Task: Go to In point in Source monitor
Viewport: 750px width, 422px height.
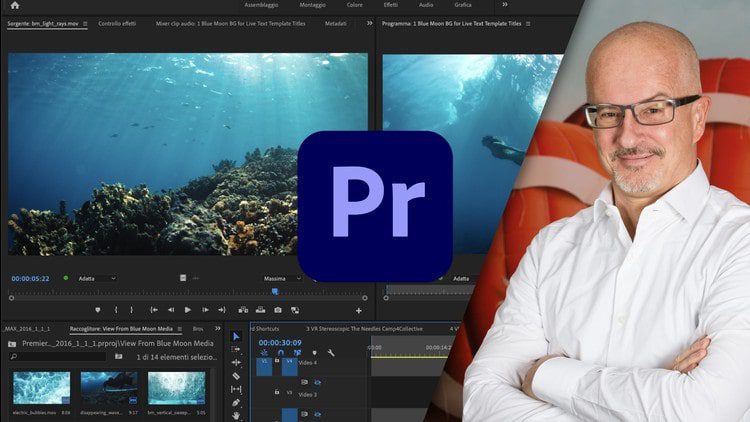Action: click(x=154, y=310)
